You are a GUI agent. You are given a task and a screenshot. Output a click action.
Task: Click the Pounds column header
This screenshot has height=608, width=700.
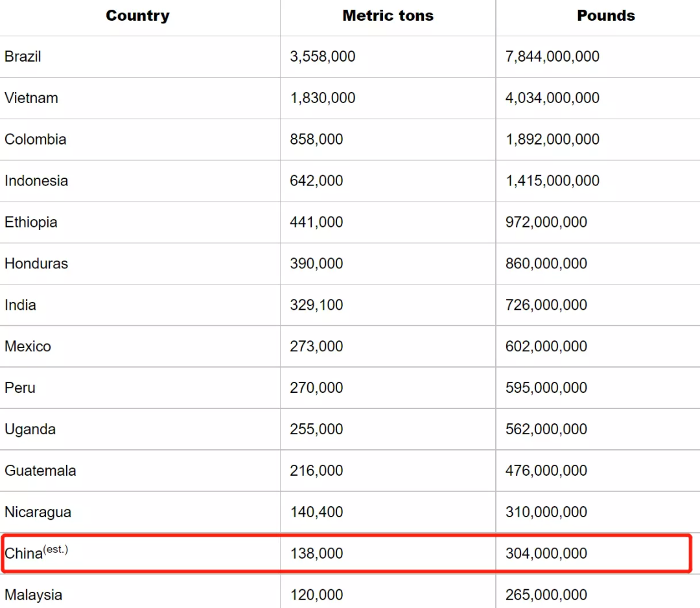click(x=606, y=16)
